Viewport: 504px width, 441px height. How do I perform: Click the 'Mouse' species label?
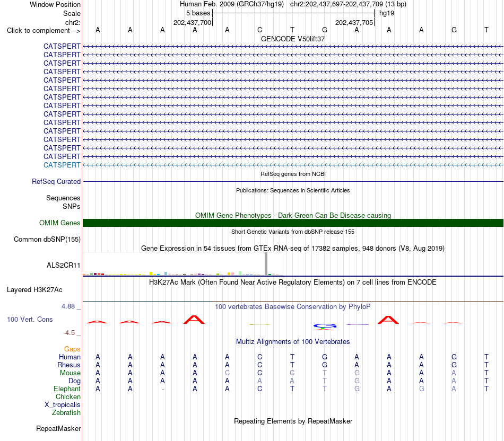pos(70,373)
